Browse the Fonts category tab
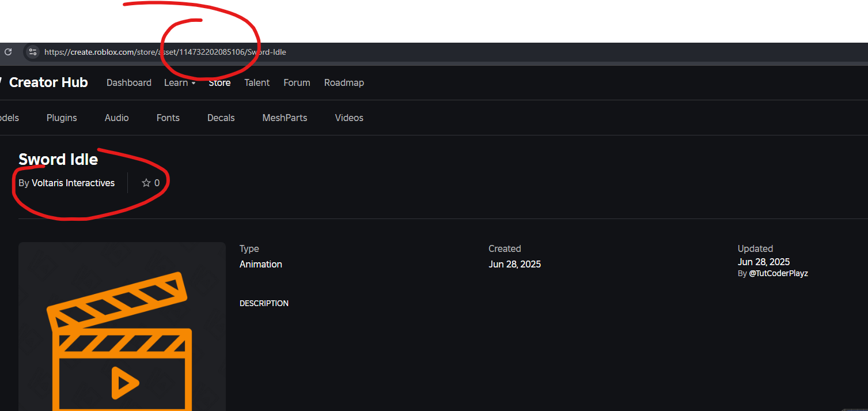868x411 pixels. (168, 118)
